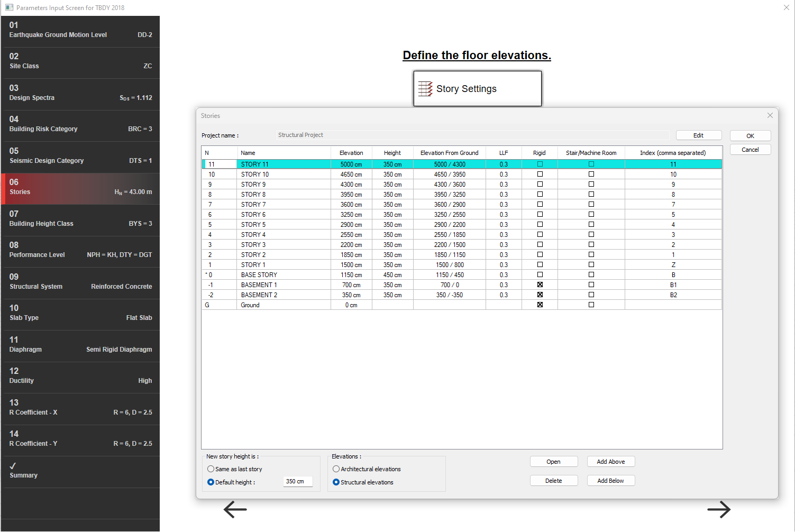
Task: Toggle Rigid checkbox for BASEMENT 1
Action: coord(540,285)
